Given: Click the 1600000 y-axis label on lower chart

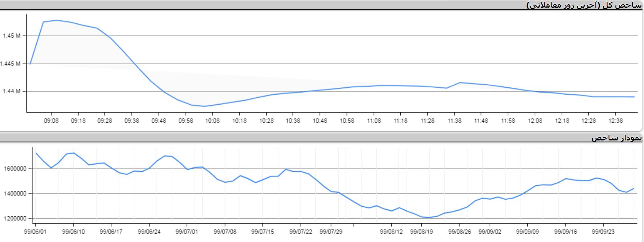Looking at the screenshot, I should [16, 169].
